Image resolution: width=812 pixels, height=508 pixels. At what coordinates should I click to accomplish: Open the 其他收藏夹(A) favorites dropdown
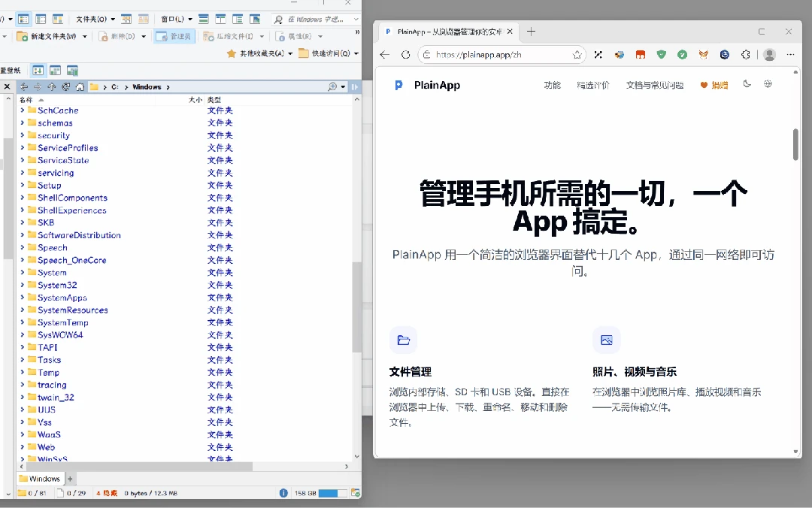click(260, 53)
